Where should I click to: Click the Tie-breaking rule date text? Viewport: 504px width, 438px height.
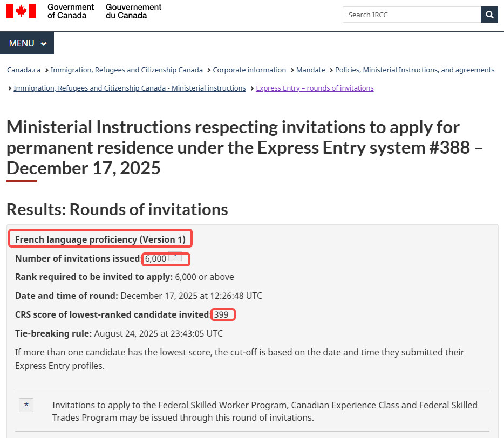point(158,333)
